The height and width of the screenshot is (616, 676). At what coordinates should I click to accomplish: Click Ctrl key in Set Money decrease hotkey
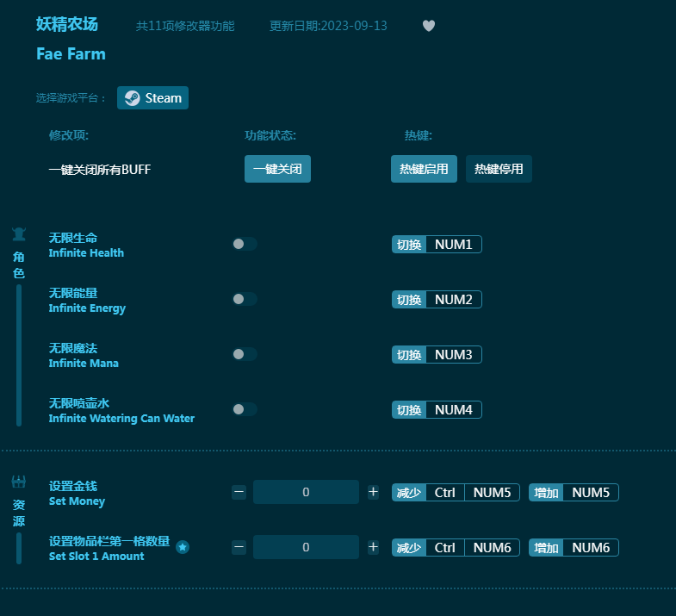(445, 492)
